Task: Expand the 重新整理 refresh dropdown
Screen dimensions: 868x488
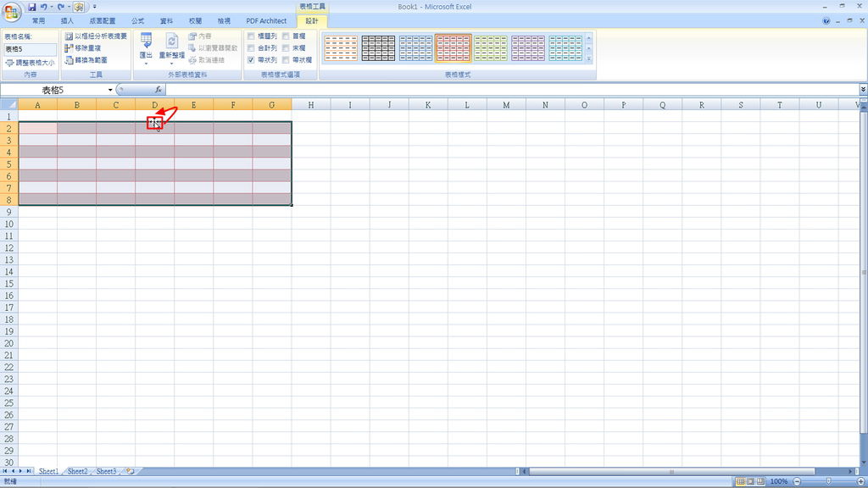Action: point(171,48)
